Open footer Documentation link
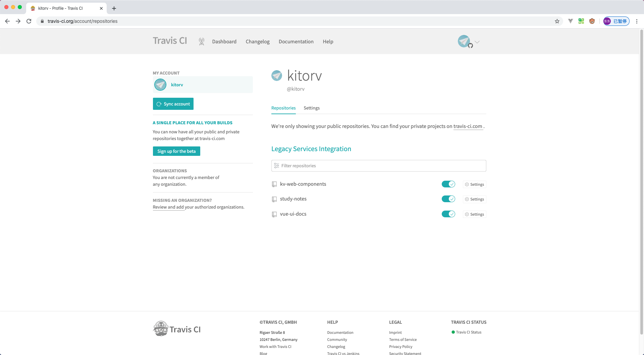Screen dimensions: 644x355 pos(340,332)
